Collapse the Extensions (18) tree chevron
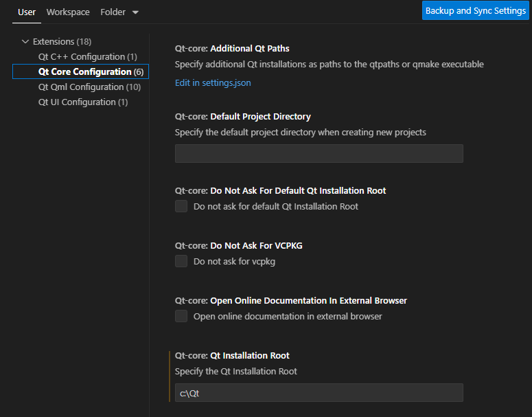The image size is (532, 417). tap(25, 41)
